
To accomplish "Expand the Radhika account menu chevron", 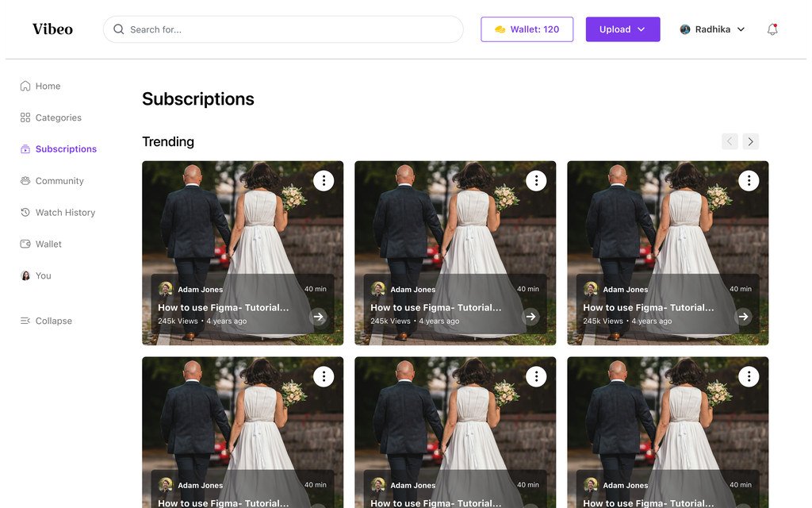I will click(741, 29).
